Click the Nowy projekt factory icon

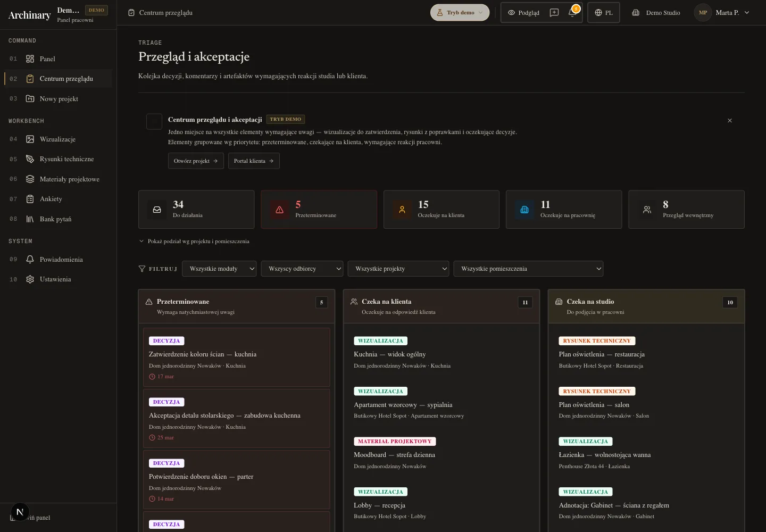[30, 99]
